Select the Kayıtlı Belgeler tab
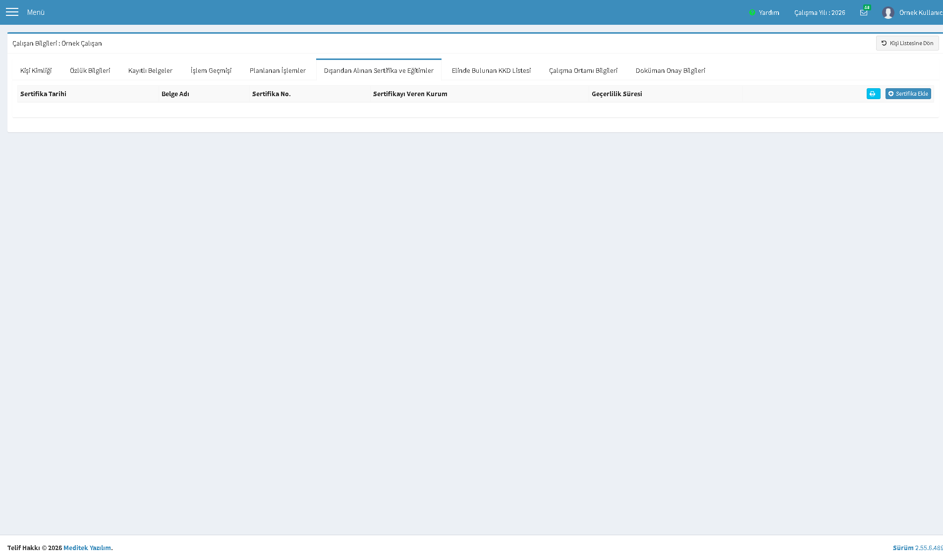 [150, 70]
